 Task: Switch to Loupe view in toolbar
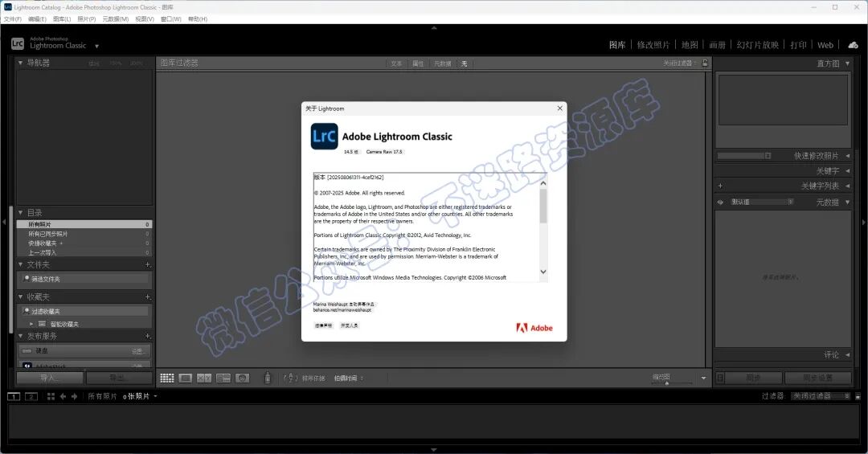186,378
